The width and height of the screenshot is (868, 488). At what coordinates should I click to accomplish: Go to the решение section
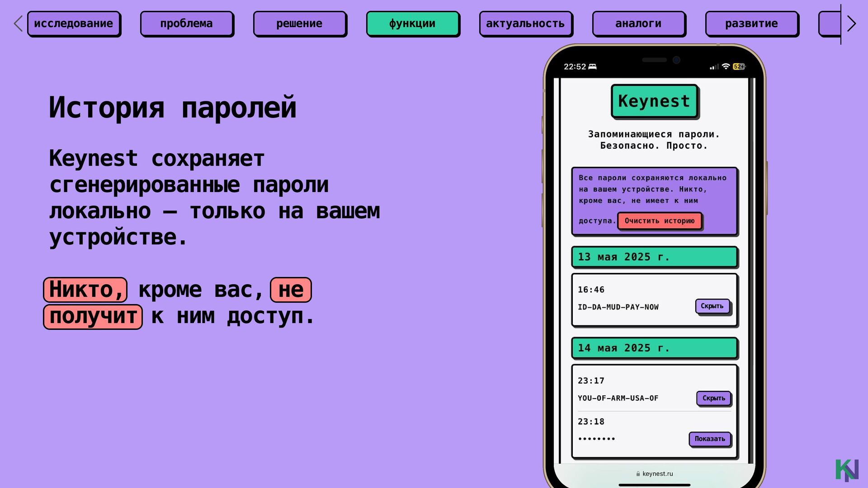(x=299, y=23)
